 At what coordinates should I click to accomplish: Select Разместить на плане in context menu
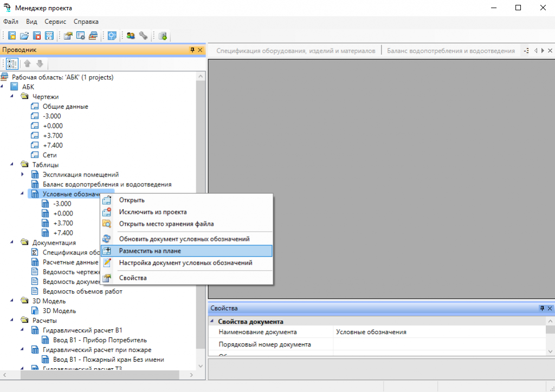(x=150, y=251)
